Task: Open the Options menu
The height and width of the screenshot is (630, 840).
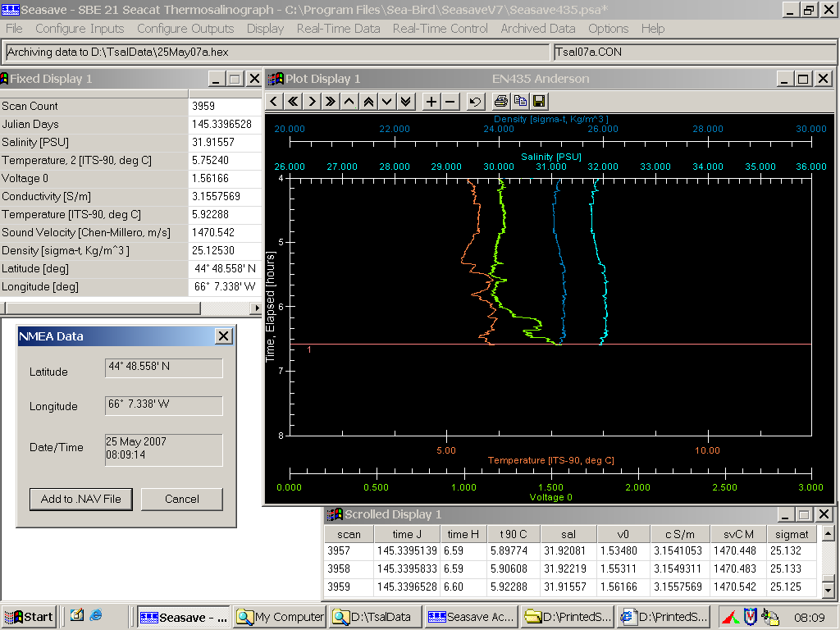Action: click(608, 29)
